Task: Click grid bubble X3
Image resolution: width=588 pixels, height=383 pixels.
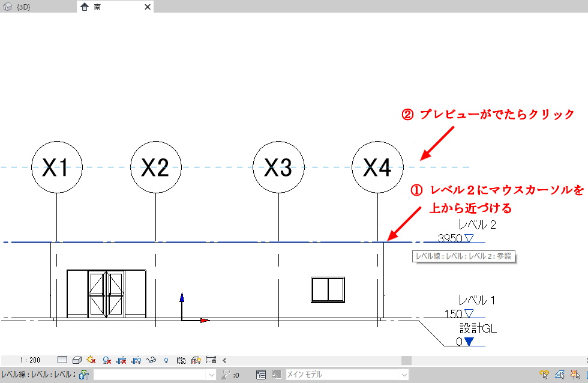Action: click(278, 167)
